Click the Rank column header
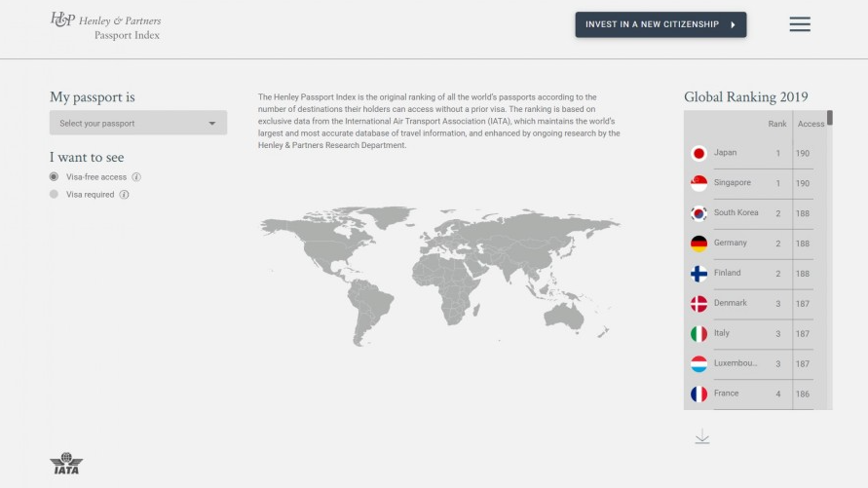Screen dimensions: 868x488 (x=777, y=124)
